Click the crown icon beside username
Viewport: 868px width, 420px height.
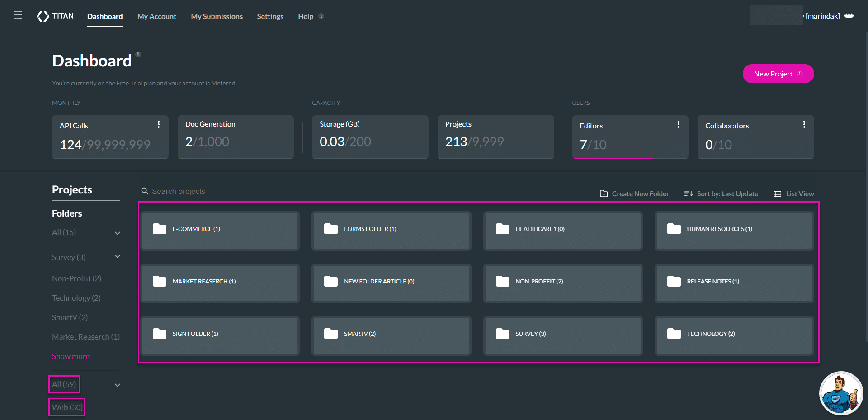point(849,16)
